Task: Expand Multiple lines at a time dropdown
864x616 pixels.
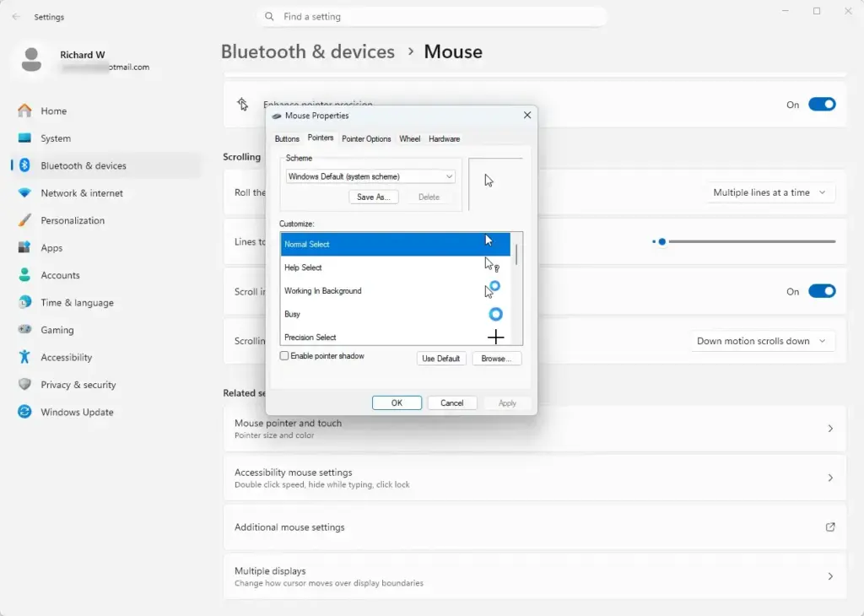Action: click(769, 193)
